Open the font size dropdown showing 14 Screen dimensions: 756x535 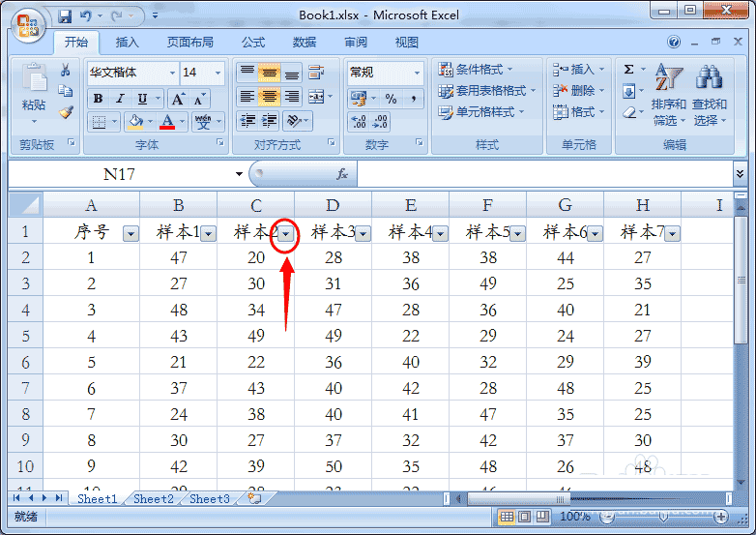coord(218,73)
